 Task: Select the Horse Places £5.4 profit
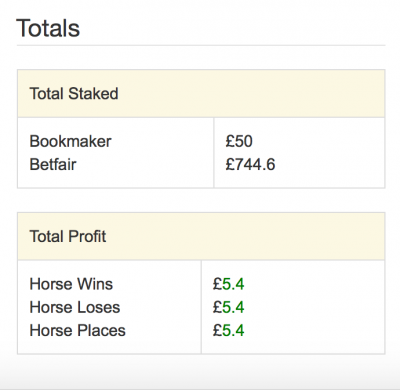tap(229, 331)
